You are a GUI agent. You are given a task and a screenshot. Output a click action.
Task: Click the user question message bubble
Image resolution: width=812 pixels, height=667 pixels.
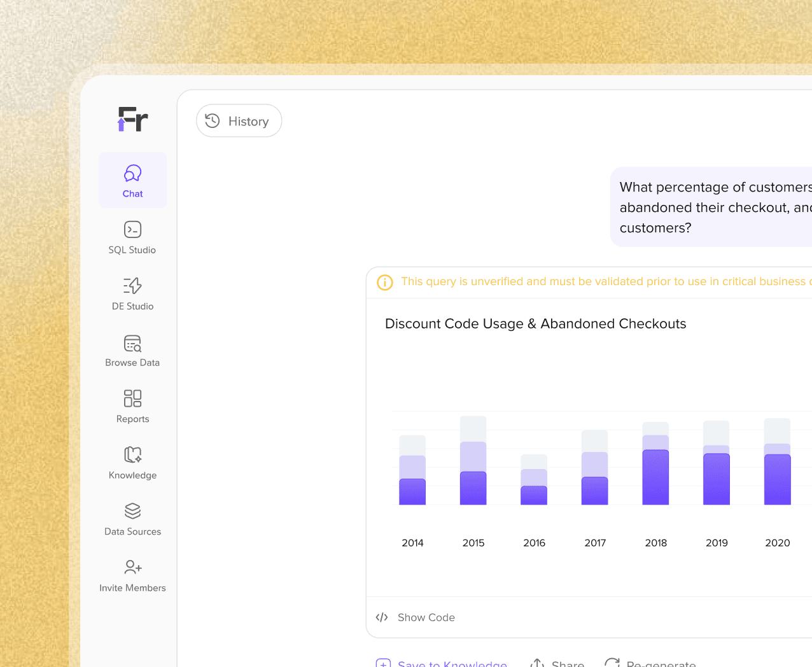click(x=711, y=207)
